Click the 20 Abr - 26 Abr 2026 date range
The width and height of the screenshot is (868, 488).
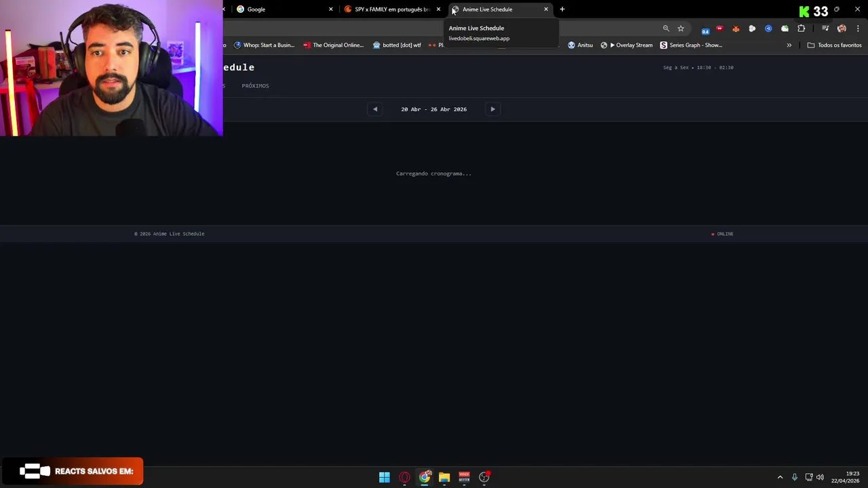[434, 109]
